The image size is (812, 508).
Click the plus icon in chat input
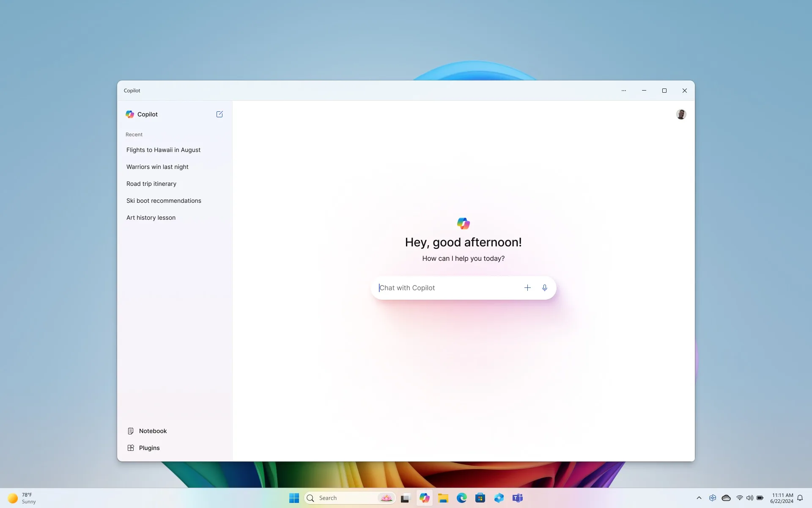click(x=527, y=287)
